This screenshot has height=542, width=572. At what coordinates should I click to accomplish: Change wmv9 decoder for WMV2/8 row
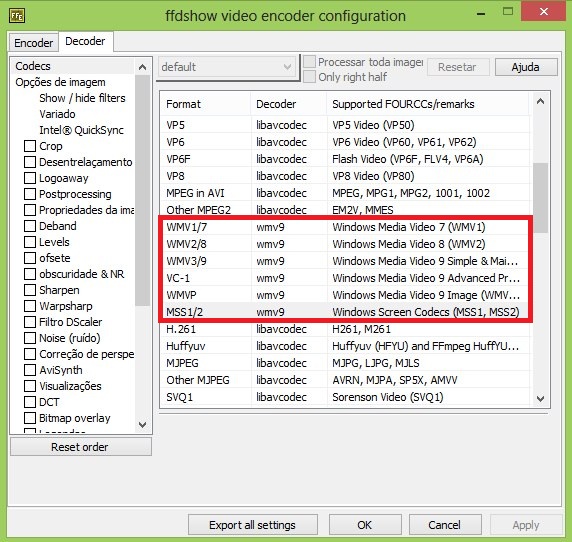tap(270, 244)
